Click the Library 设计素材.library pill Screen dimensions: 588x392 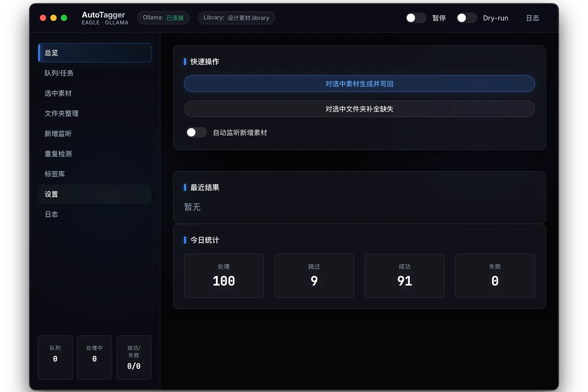click(236, 18)
